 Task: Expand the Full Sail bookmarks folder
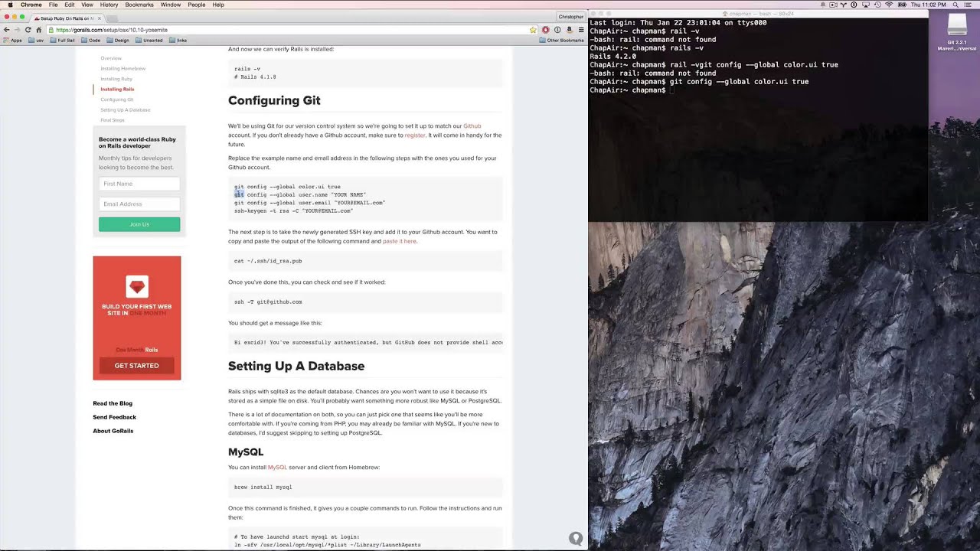click(63, 40)
